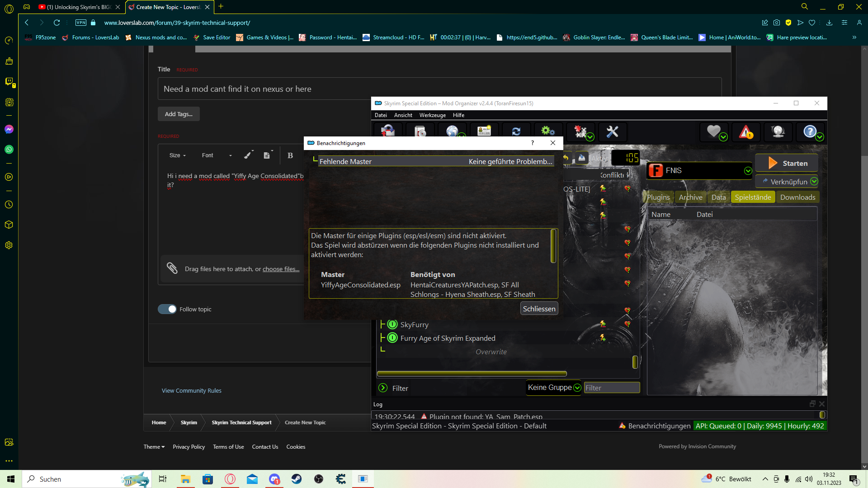This screenshot has width=868, height=488.
Task: Open the Werkzeuge menu
Action: pos(432,115)
